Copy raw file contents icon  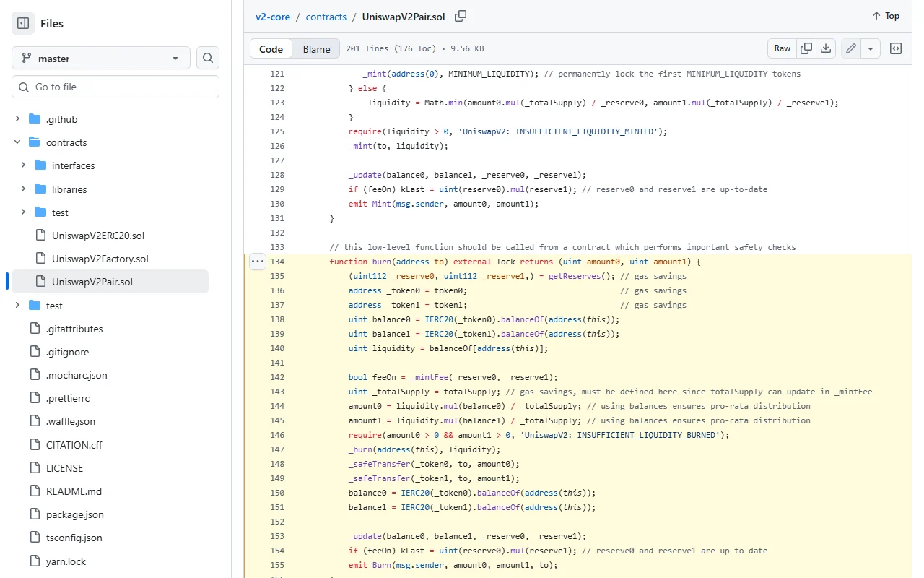(806, 48)
